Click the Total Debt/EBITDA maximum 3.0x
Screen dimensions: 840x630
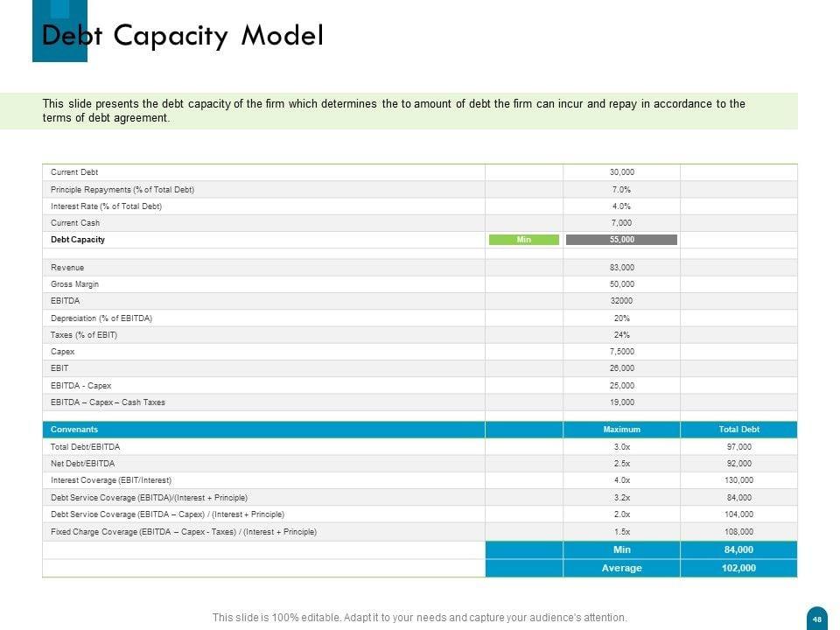[621, 446]
